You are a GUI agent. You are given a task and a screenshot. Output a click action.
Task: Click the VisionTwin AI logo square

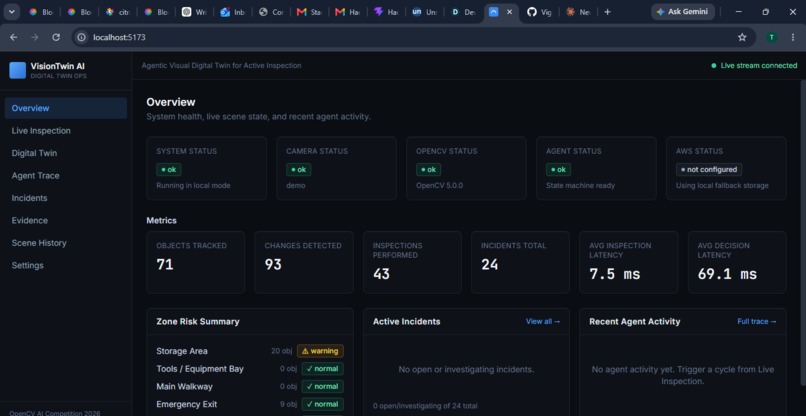point(17,70)
